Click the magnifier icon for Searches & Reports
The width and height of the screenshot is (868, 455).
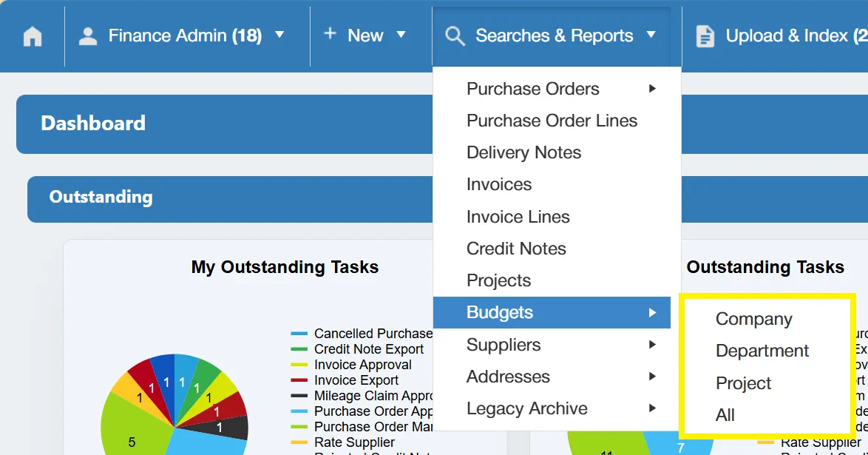tap(455, 36)
